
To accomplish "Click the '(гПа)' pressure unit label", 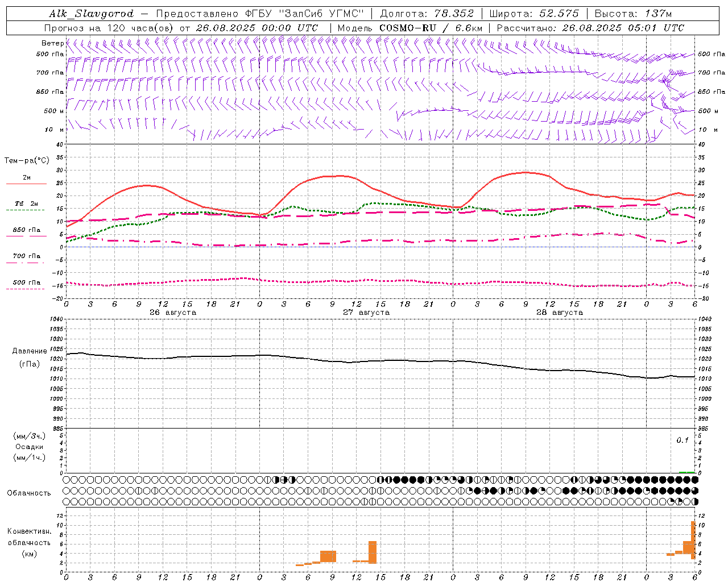I will pos(30,364).
